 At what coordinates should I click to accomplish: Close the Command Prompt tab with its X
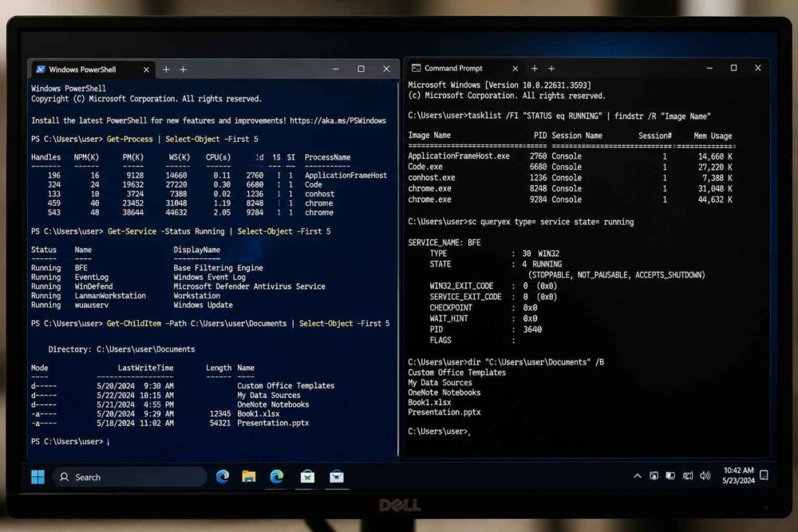pyautogui.click(x=515, y=68)
